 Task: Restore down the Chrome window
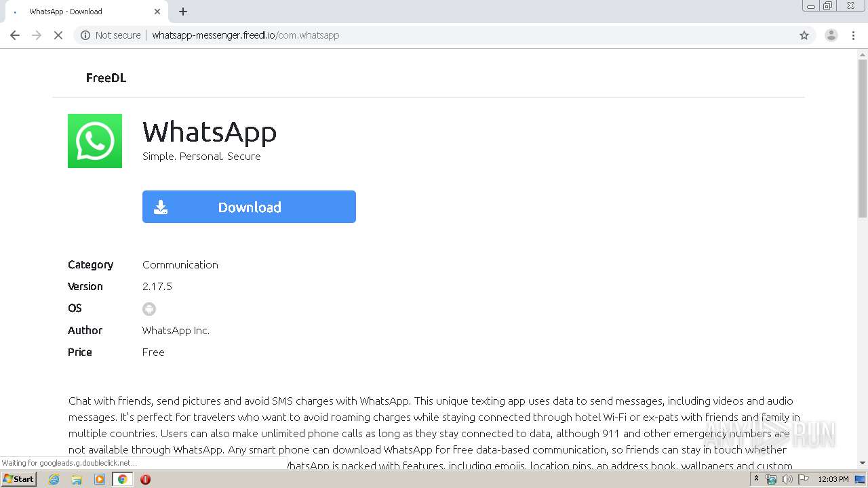[828, 6]
